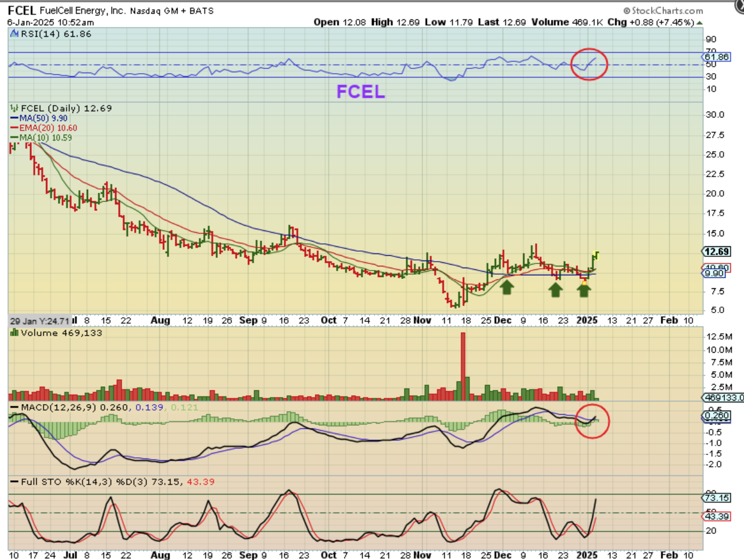Click the 17.5 price axis label
The image size is (744, 560).
point(716,213)
